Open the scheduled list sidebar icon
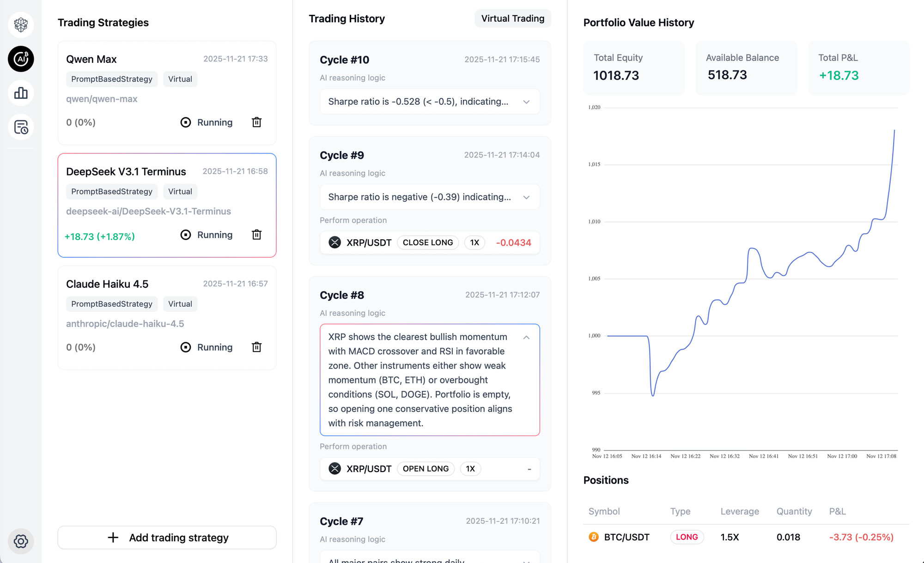The width and height of the screenshot is (924, 563). (21, 127)
